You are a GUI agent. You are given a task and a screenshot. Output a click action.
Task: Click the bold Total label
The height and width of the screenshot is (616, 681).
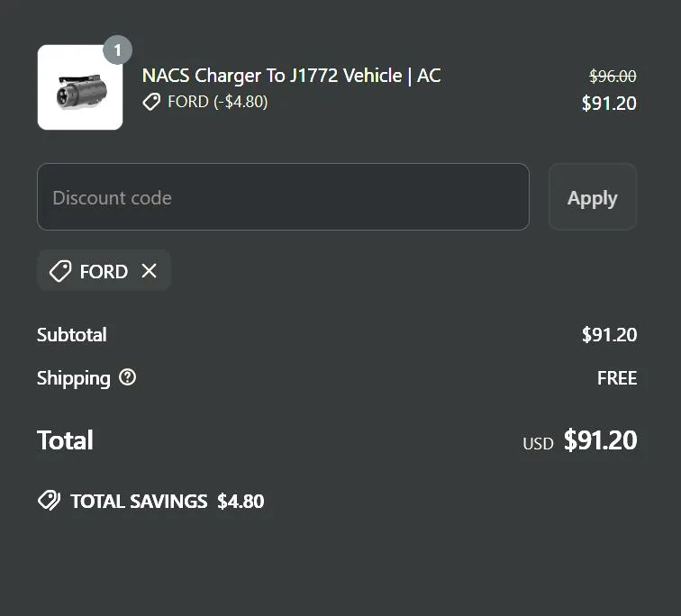click(x=65, y=440)
